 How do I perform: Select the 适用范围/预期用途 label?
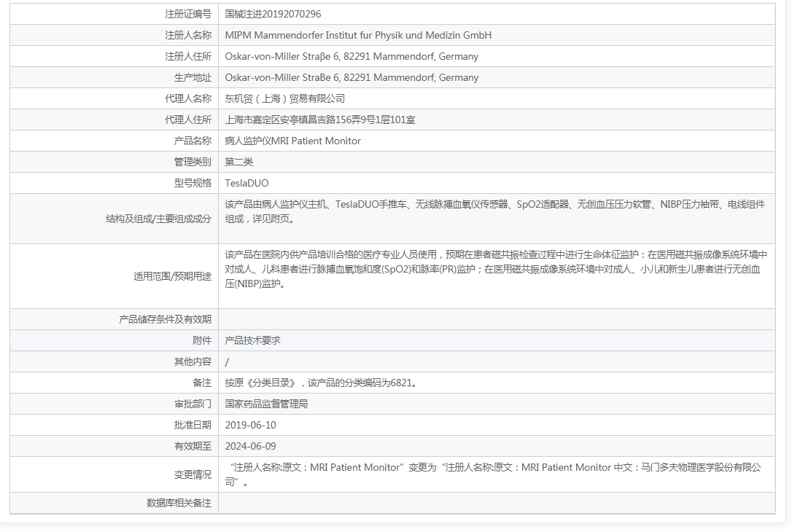click(172, 276)
